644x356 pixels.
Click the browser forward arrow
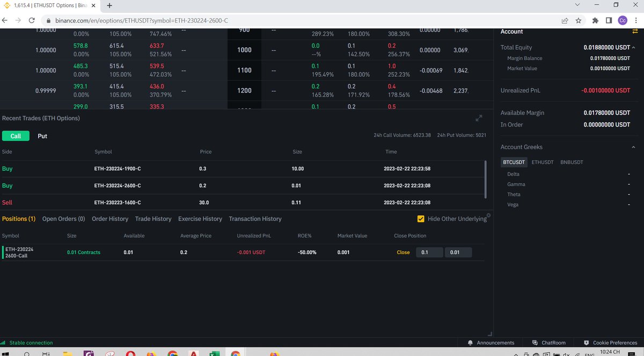(x=18, y=20)
